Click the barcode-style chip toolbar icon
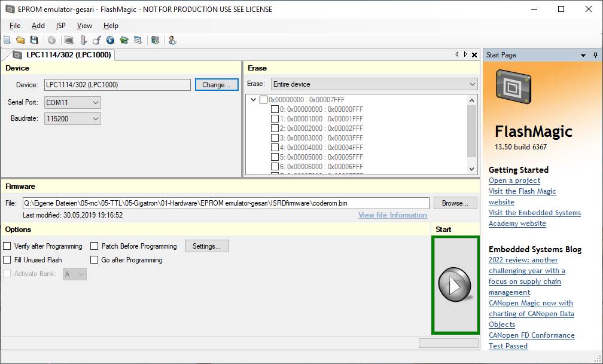This screenshot has width=603, height=364. click(x=69, y=41)
